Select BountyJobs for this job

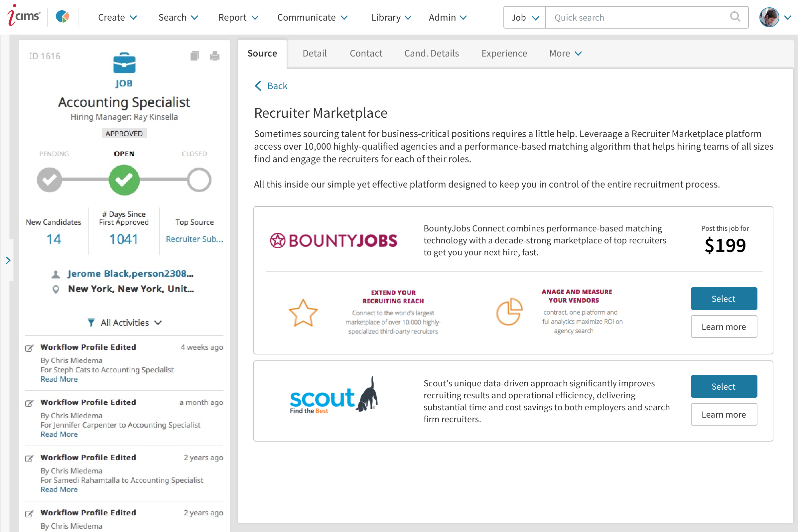coord(724,299)
